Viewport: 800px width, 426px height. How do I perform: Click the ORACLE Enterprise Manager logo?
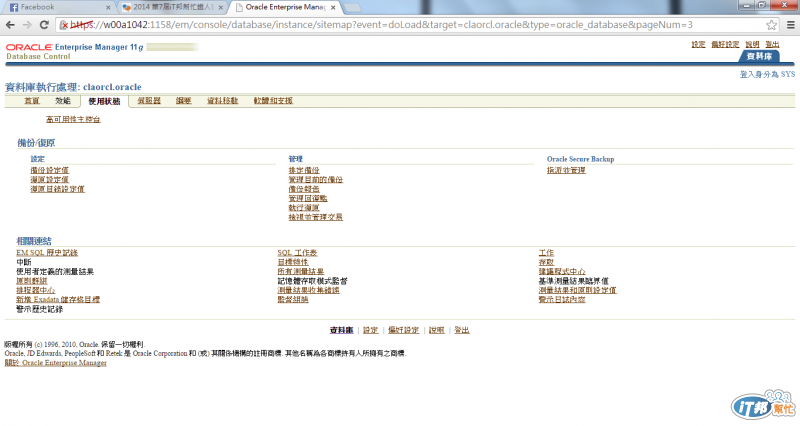pos(74,47)
